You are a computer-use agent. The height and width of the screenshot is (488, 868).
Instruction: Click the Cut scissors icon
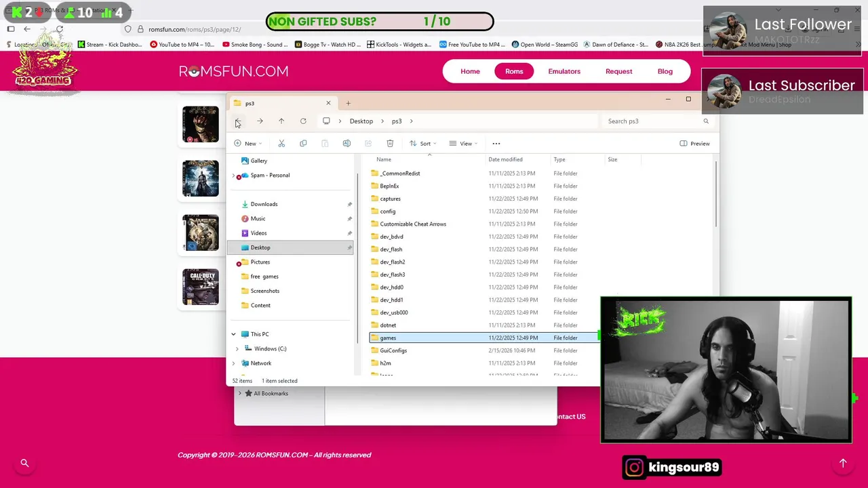coord(281,144)
